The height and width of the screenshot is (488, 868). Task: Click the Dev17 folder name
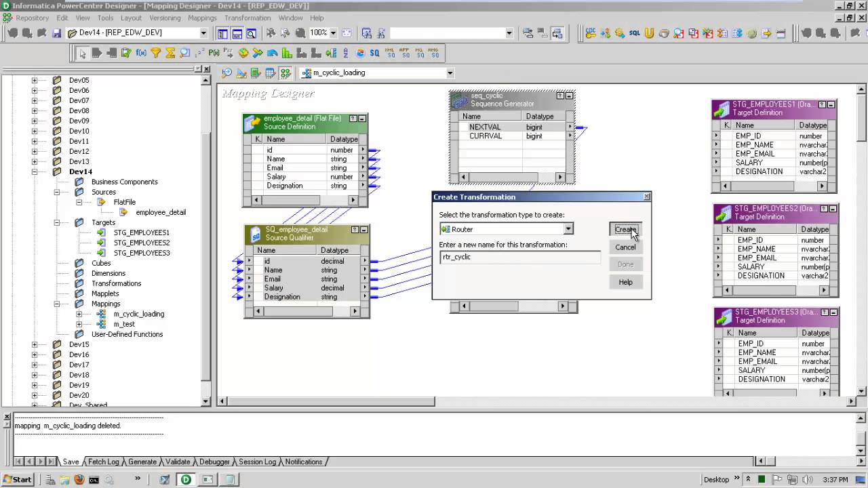[79, 365]
